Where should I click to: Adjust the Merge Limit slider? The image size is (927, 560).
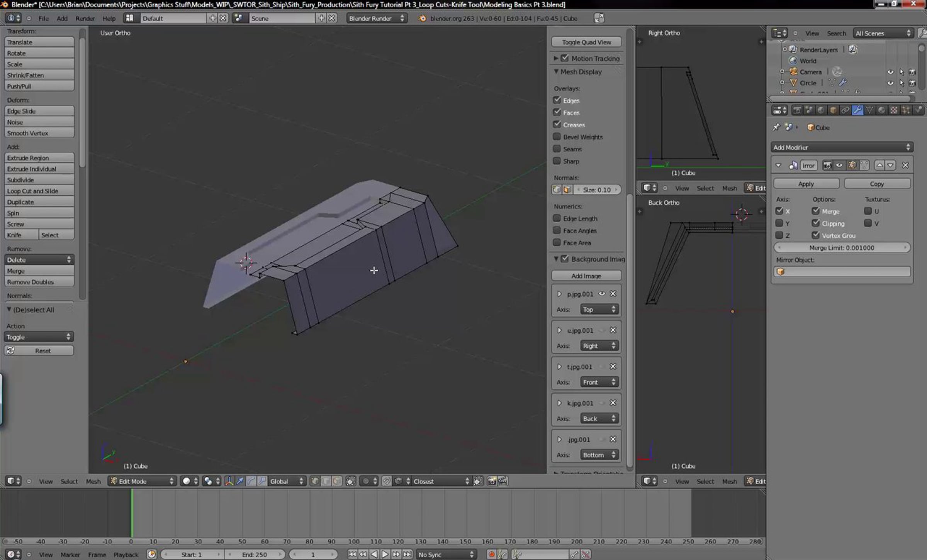coord(842,248)
